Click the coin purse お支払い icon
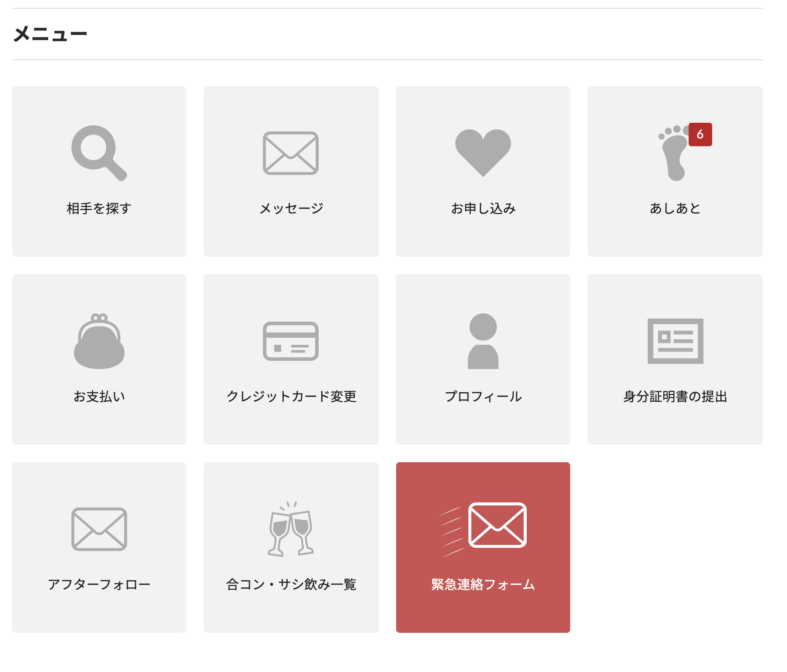This screenshot has width=787, height=672. click(99, 341)
